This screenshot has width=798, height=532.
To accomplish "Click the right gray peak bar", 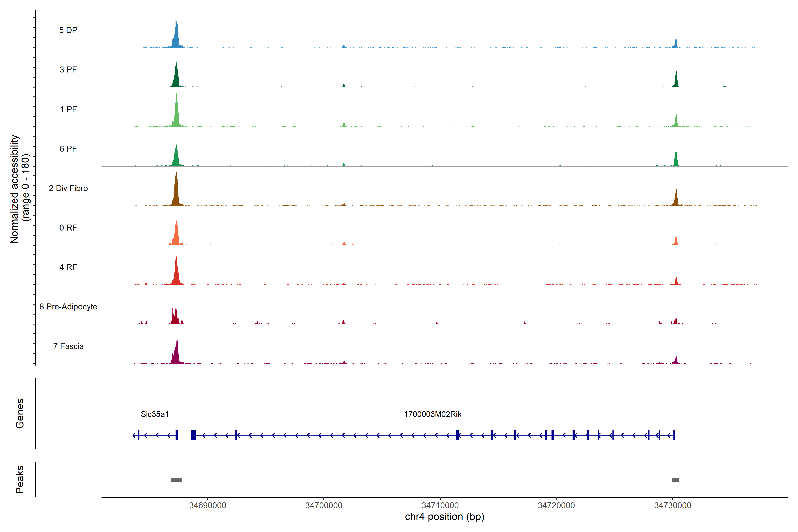I will pos(675,480).
